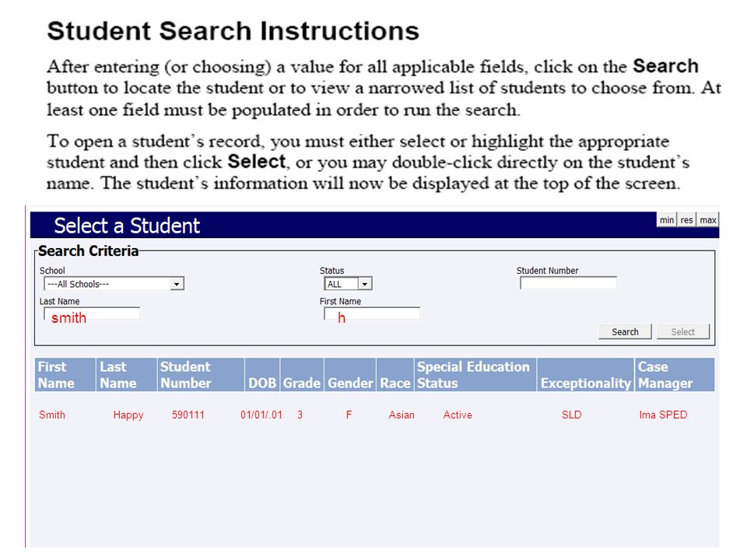Select the ---All Schools--- combo box

coord(114,285)
